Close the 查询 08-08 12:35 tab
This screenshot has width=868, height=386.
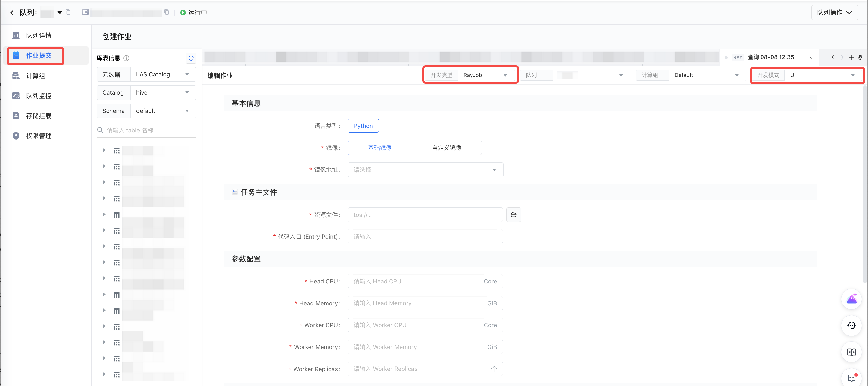pyautogui.click(x=810, y=58)
